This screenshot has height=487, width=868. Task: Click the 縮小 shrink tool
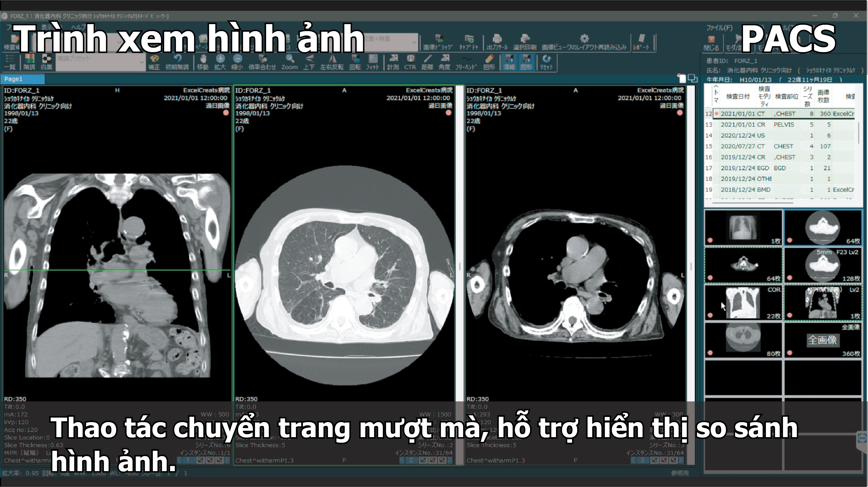point(237,62)
